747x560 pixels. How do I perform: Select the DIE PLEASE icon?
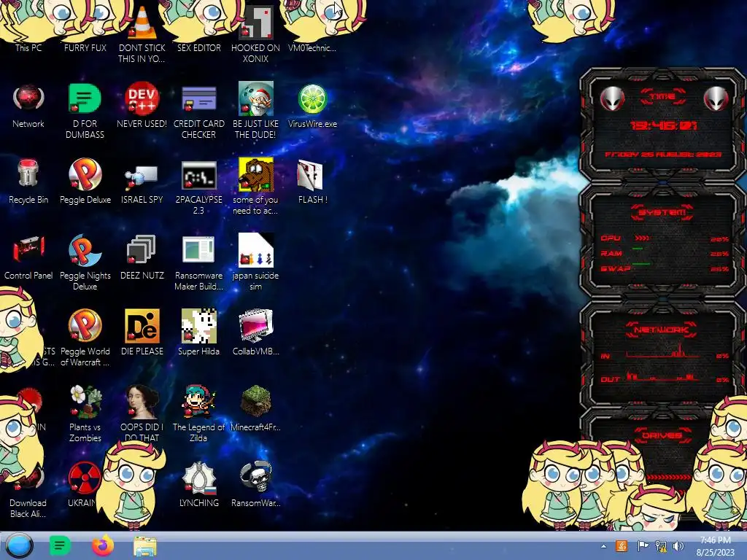(142, 326)
